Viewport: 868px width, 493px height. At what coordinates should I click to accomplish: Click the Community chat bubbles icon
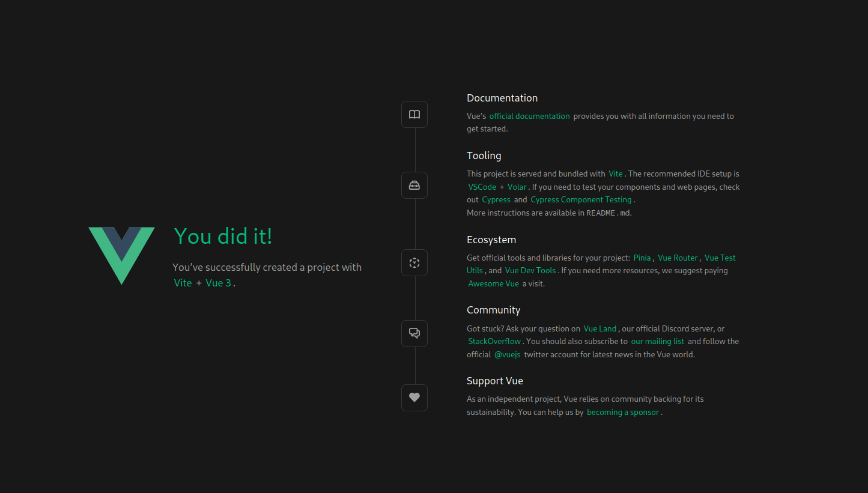(414, 333)
